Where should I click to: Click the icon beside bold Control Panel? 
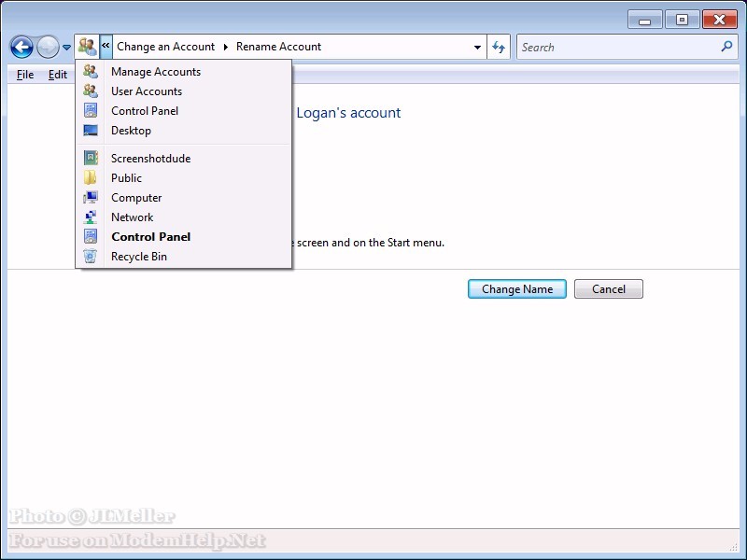[x=90, y=236]
